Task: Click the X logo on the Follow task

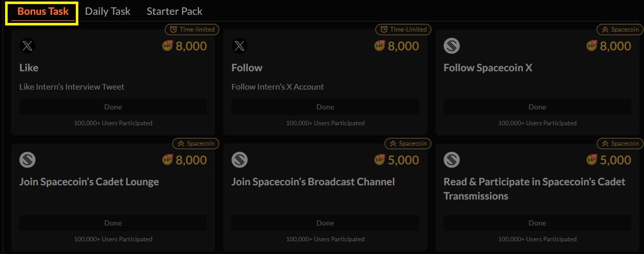Action: tap(240, 46)
